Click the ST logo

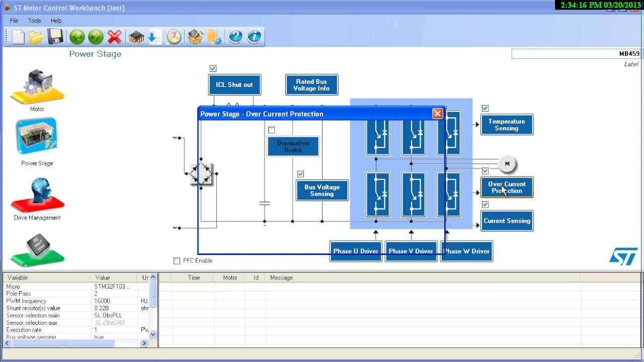[x=623, y=256]
